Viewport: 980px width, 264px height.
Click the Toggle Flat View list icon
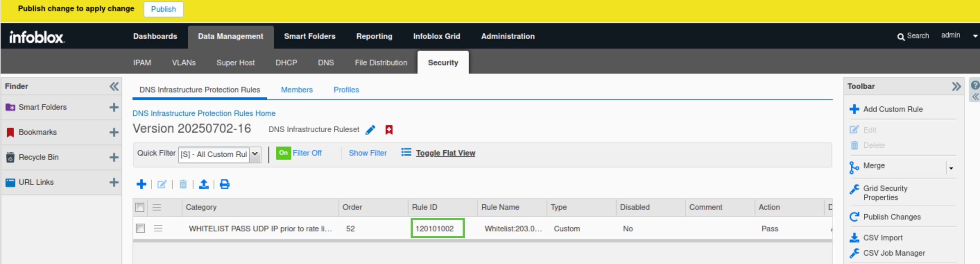(406, 152)
